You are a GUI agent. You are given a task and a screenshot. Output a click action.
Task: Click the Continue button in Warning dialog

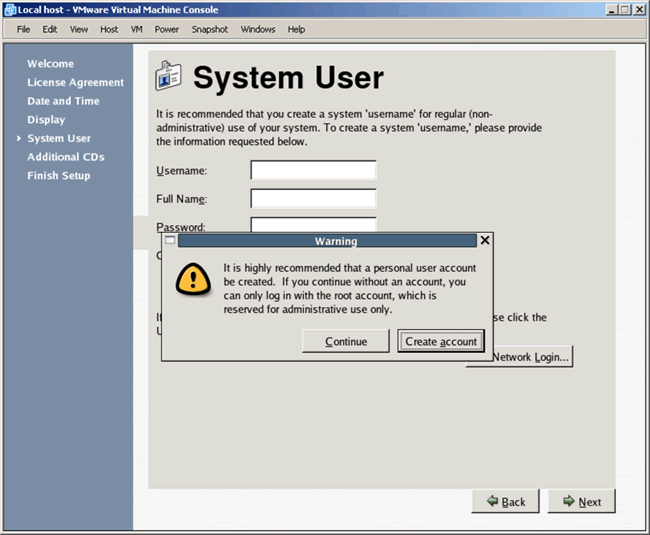tap(346, 341)
